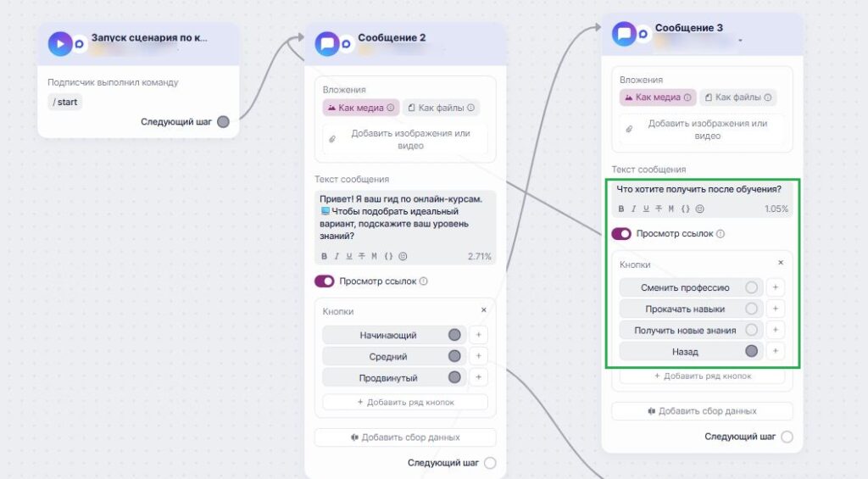Toggle Просмотр ссылок switch in Сообщение 3

(x=621, y=234)
